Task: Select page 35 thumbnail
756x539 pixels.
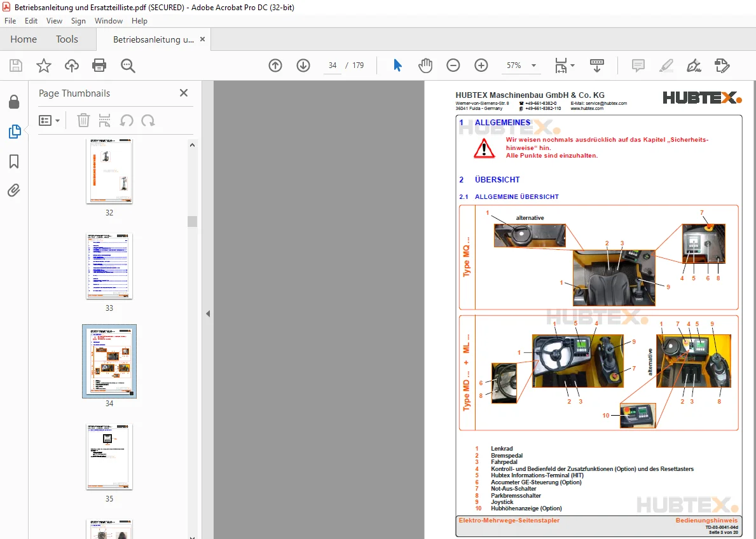Action: pos(109,456)
